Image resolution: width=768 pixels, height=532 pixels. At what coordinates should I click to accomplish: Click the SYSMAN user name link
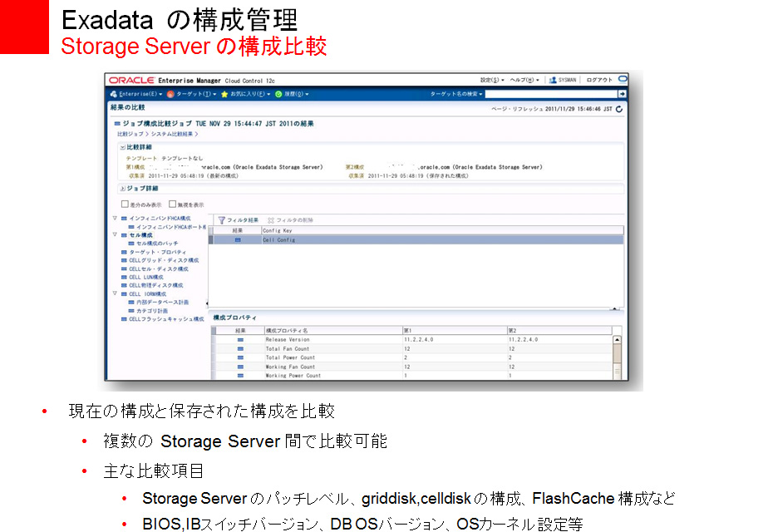[x=567, y=80]
